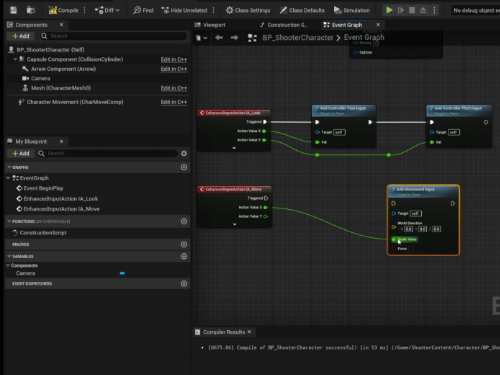Open the Diff dropdown
Viewport: 500px width, 375px height.
tap(107, 10)
